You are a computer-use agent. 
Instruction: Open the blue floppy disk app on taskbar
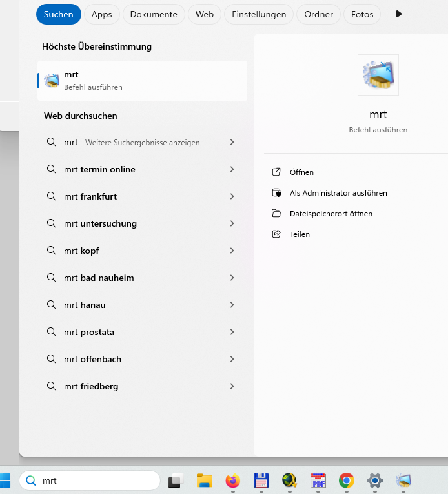[261, 480]
